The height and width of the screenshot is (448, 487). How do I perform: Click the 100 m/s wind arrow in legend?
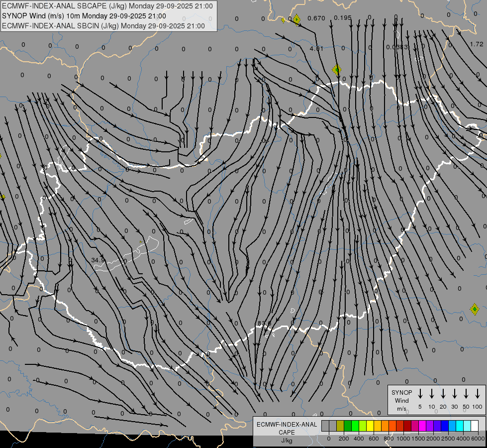click(478, 394)
